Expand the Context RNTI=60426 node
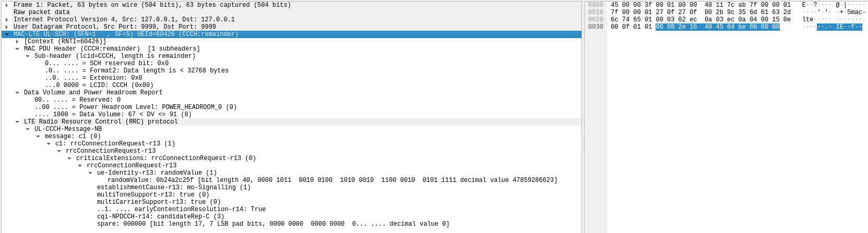The image size is (868, 233). (17, 42)
